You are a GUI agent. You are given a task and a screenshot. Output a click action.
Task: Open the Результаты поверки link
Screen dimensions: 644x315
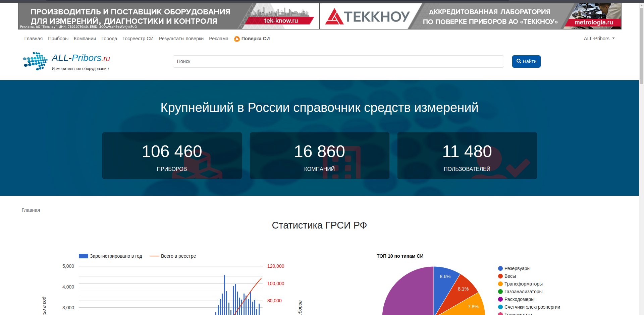point(181,39)
